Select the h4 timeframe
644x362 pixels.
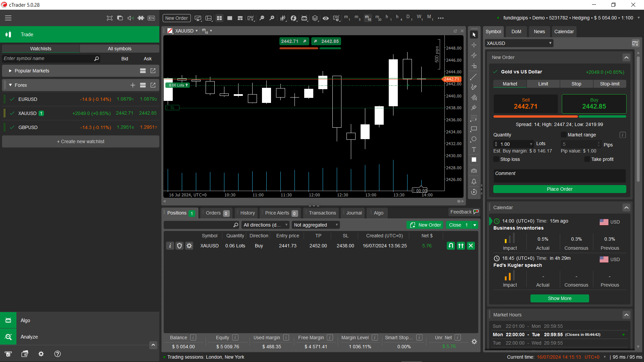tap(399, 18)
